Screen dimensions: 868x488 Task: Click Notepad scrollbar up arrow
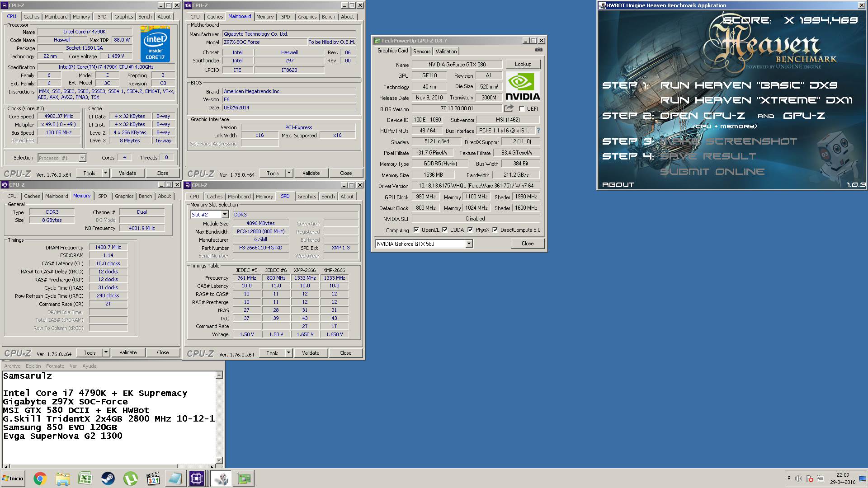click(219, 375)
